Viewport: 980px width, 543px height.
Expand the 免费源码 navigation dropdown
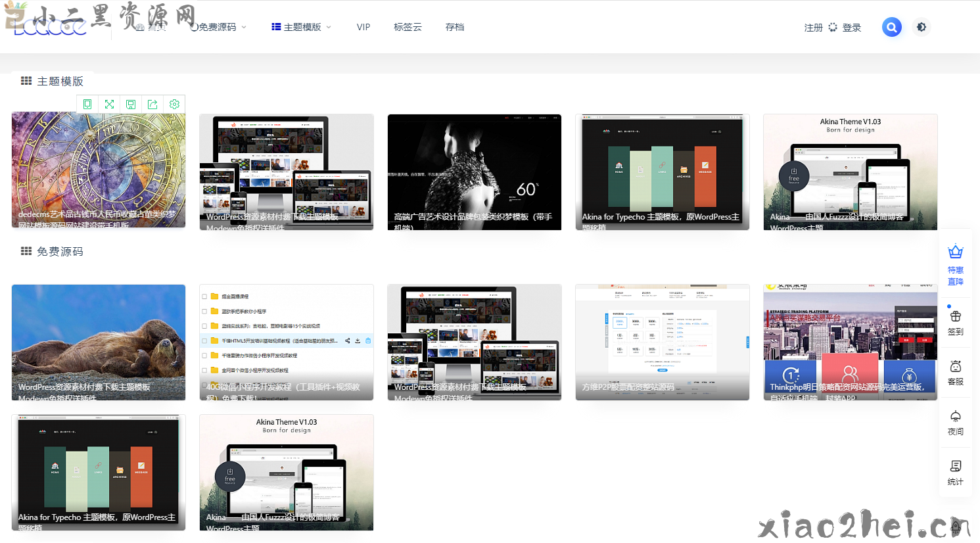tap(218, 27)
